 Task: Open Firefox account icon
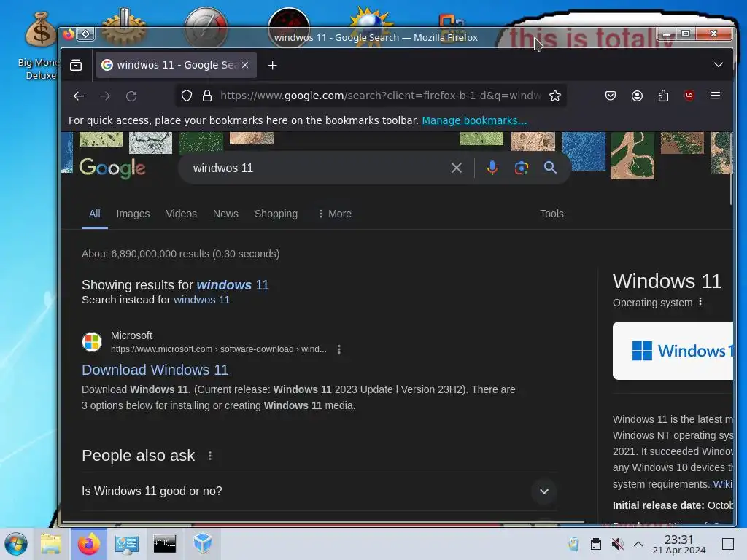(637, 96)
